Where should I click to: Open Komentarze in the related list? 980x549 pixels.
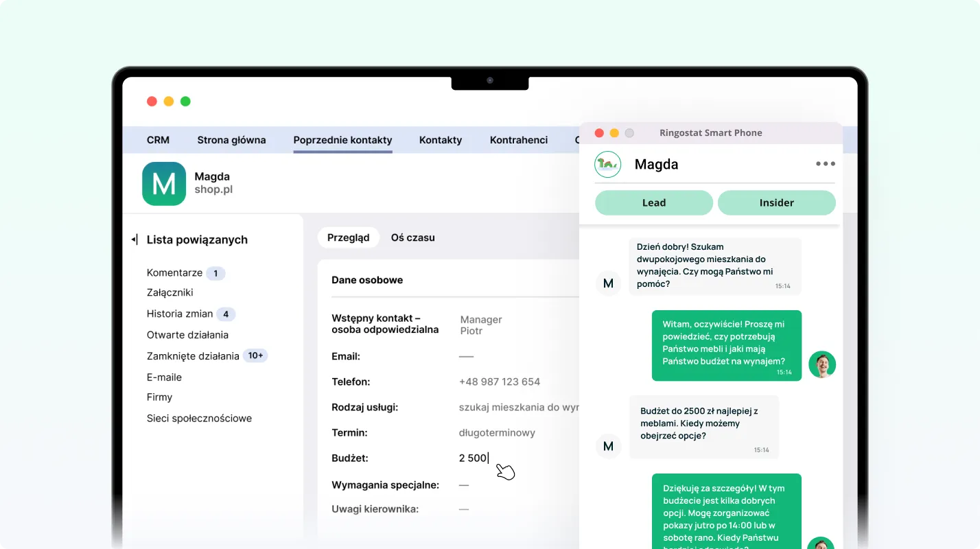pyautogui.click(x=174, y=273)
